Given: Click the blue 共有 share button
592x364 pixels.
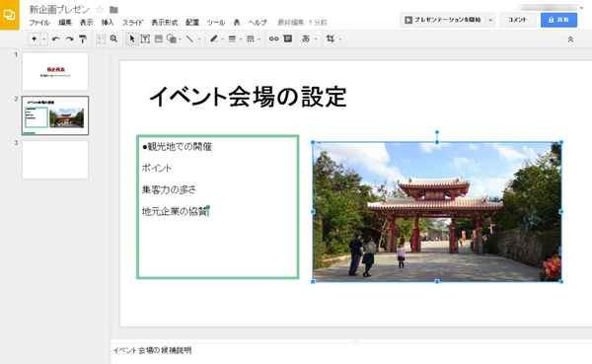Looking at the screenshot, I should pos(558,20).
